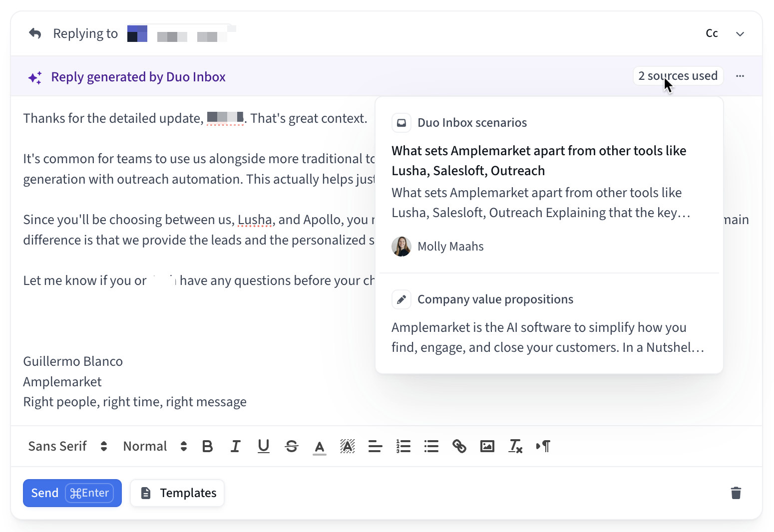774x532 pixels.
Task: Click the 2 sources used badge
Action: [x=678, y=76]
